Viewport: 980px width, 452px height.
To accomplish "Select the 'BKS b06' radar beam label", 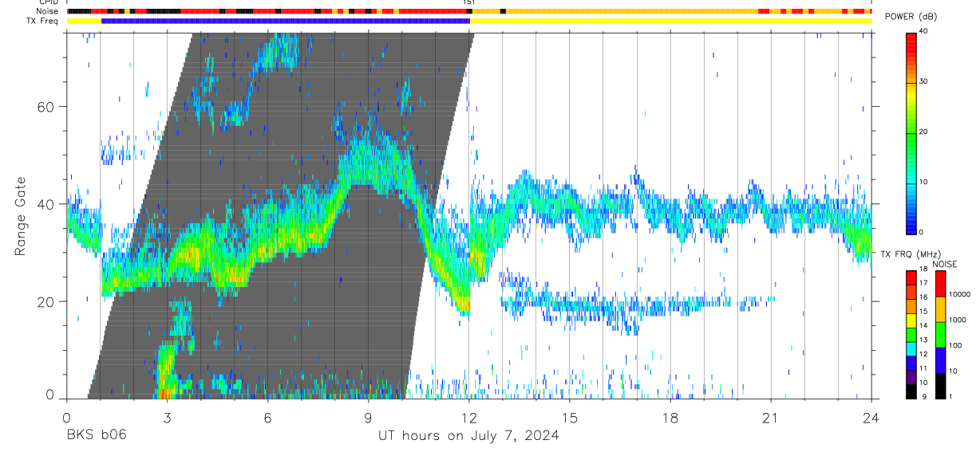I will (x=97, y=436).
